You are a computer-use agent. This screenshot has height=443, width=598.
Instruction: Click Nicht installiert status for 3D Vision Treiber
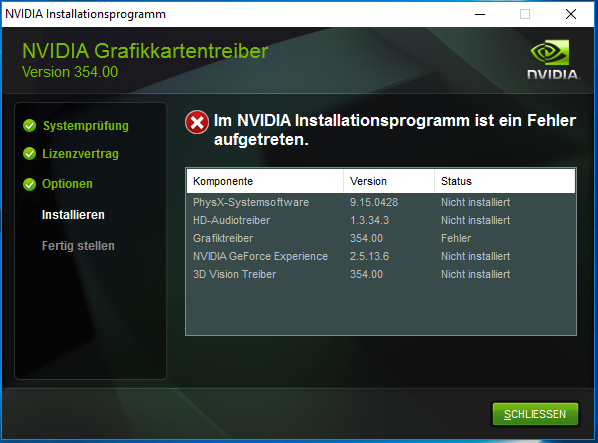pos(475,274)
